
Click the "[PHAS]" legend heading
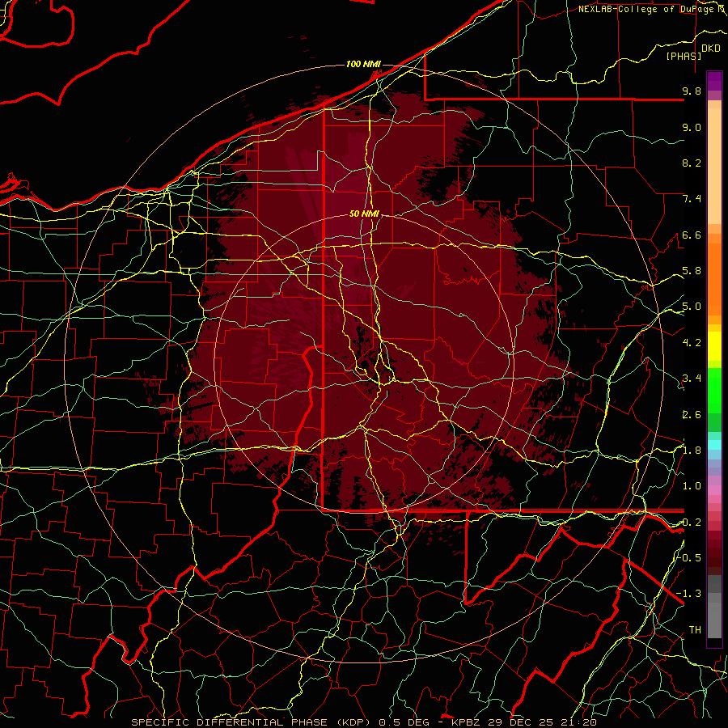(x=684, y=56)
